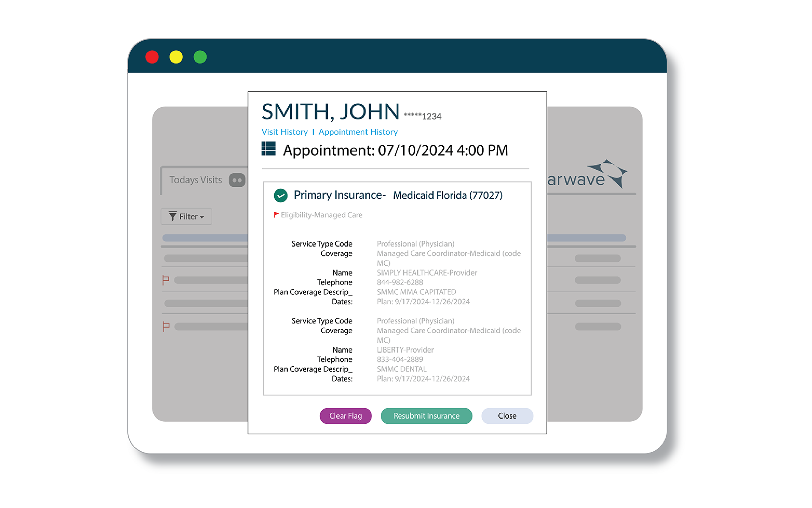812x508 pixels.
Task: Click the grid icon beside Appointment heading
Action: point(268,149)
